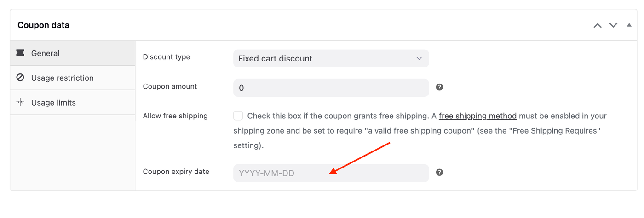This screenshot has height=218, width=644.
Task: Click the Discount type label
Action: 167,57
